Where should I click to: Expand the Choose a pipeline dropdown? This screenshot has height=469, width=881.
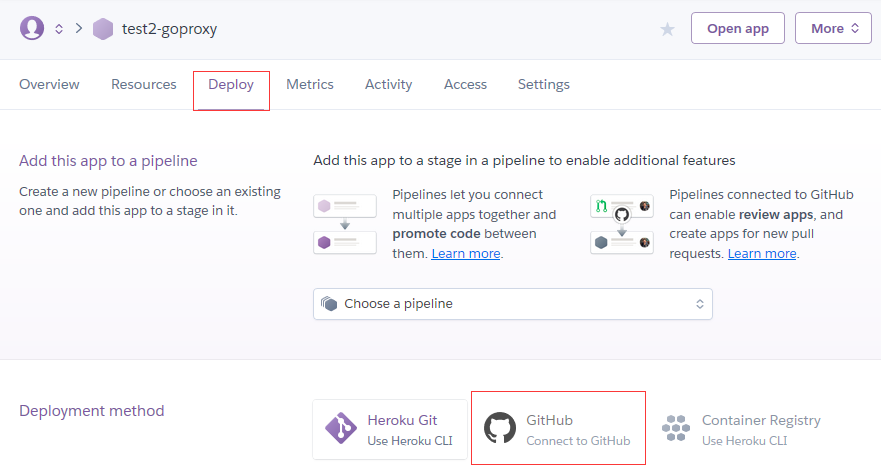[513, 304]
